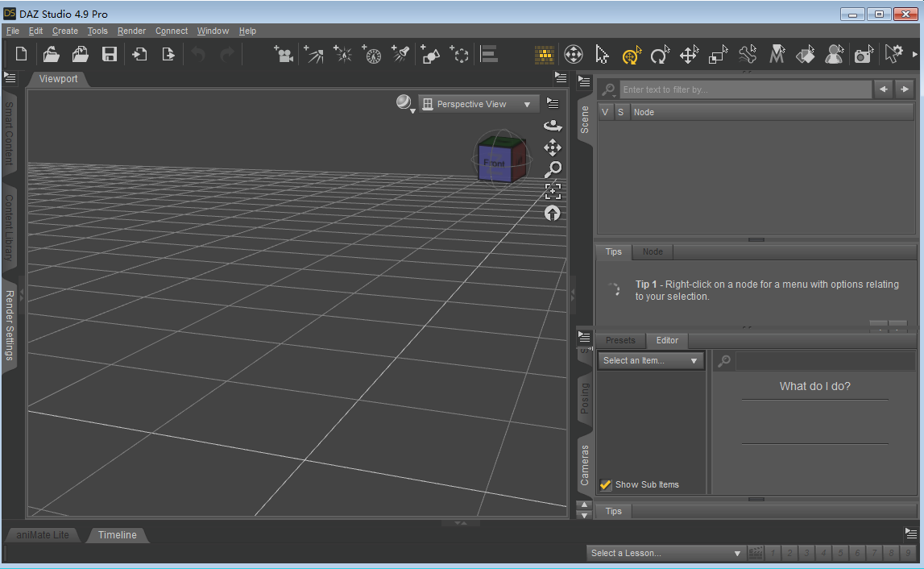Click the yellow grid render icon
This screenshot has height=569, width=924.
tap(544, 55)
